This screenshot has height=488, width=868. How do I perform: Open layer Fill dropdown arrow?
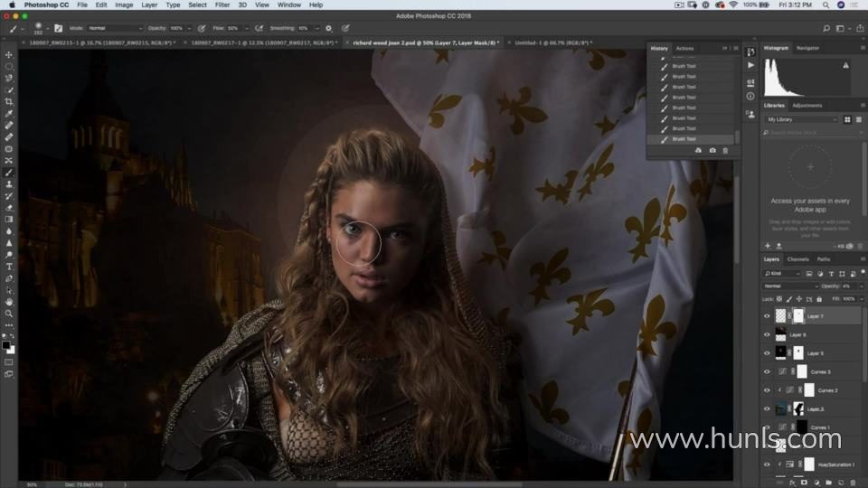point(862,299)
